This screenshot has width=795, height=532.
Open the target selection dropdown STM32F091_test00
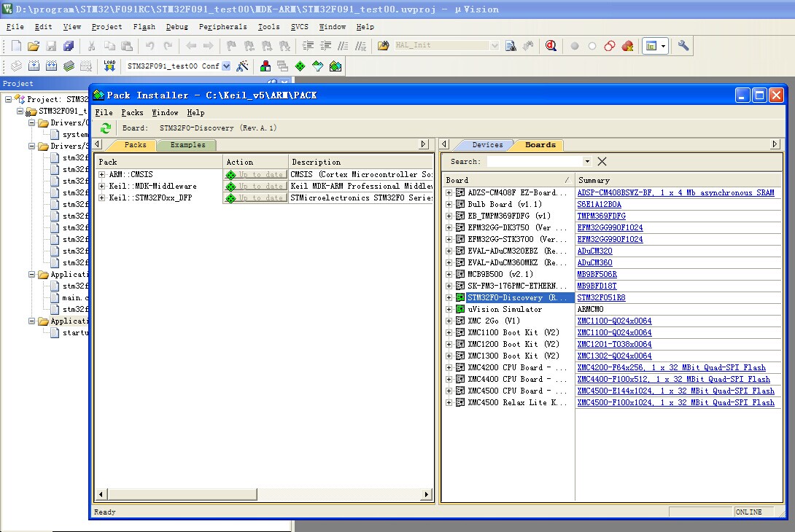227,66
